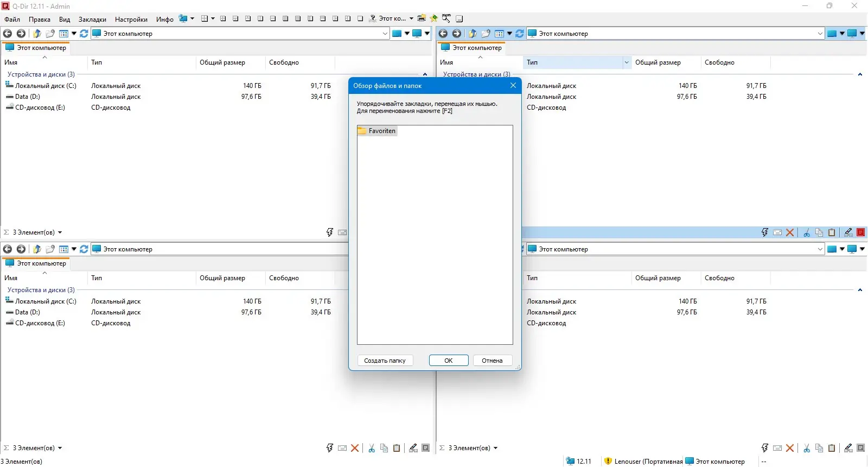Expand the '3 Элемент(ов)' dropdown in top-left pane
This screenshot has width=868, height=467.
pos(60,232)
